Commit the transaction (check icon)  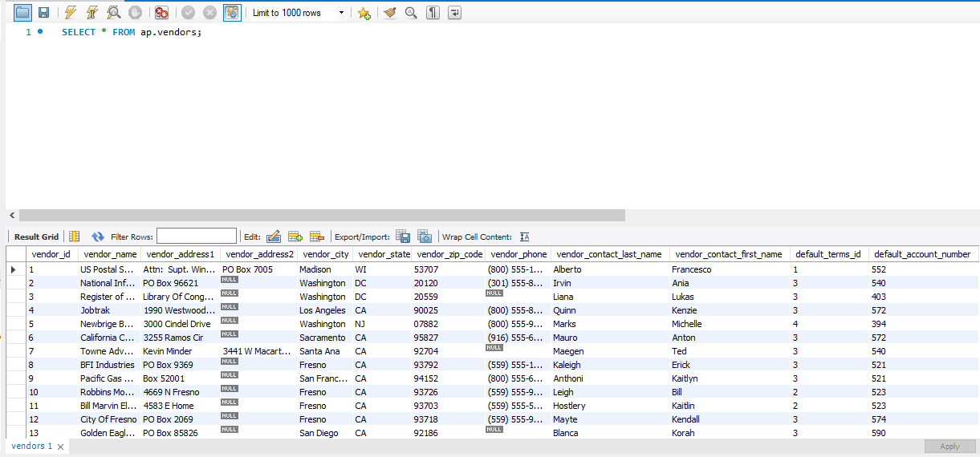click(188, 12)
